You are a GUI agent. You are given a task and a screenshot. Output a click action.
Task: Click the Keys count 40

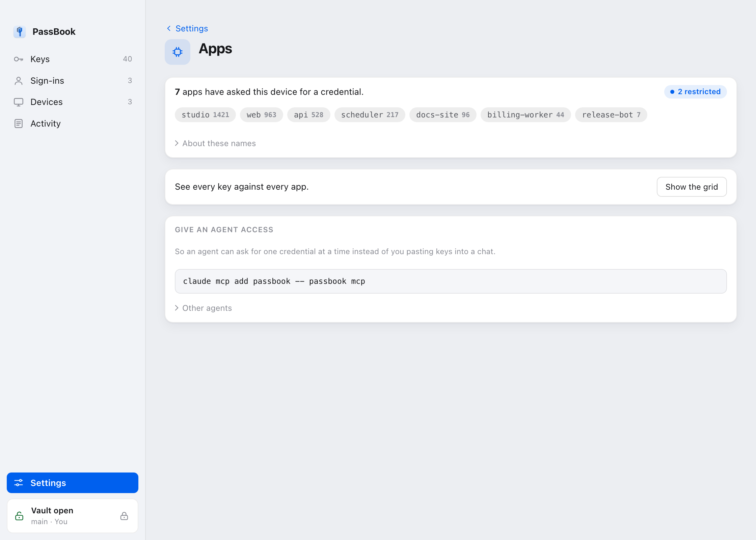pos(127,59)
